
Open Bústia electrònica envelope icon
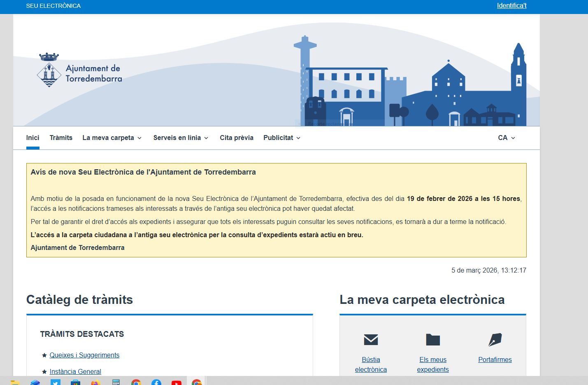coord(371,340)
